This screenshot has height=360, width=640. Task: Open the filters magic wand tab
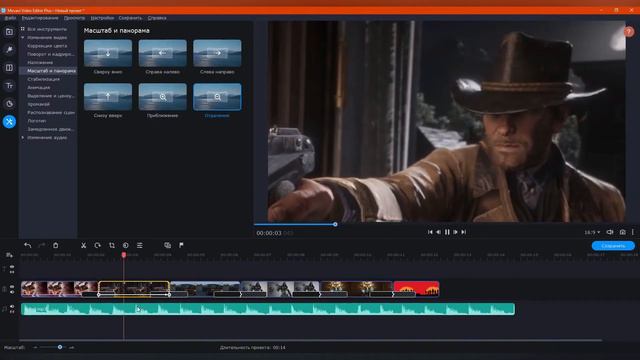coord(9,50)
